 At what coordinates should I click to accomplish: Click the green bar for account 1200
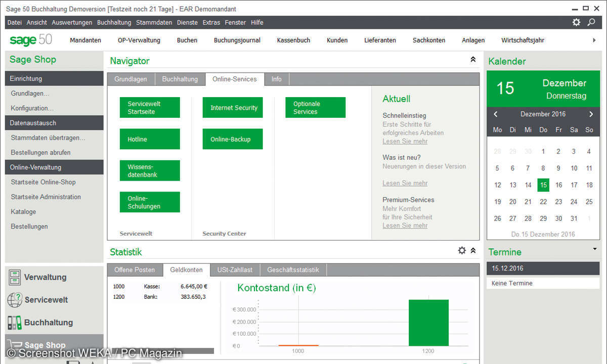(428, 323)
